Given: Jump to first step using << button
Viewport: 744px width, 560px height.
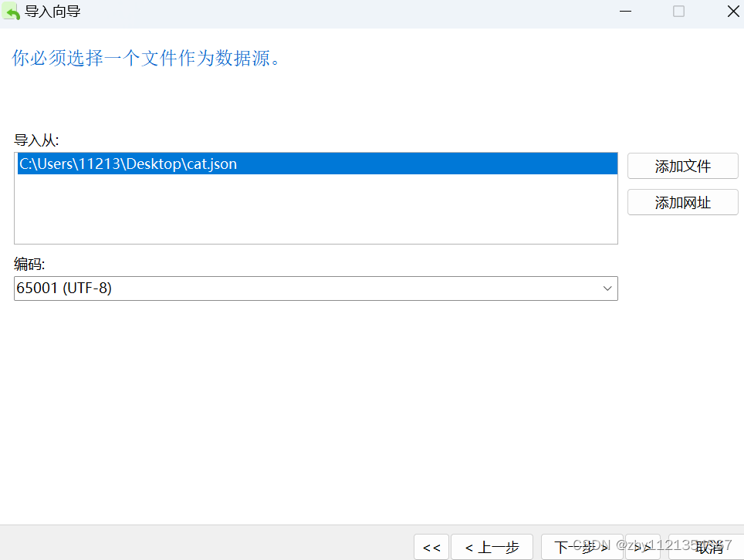Looking at the screenshot, I should [x=431, y=547].
